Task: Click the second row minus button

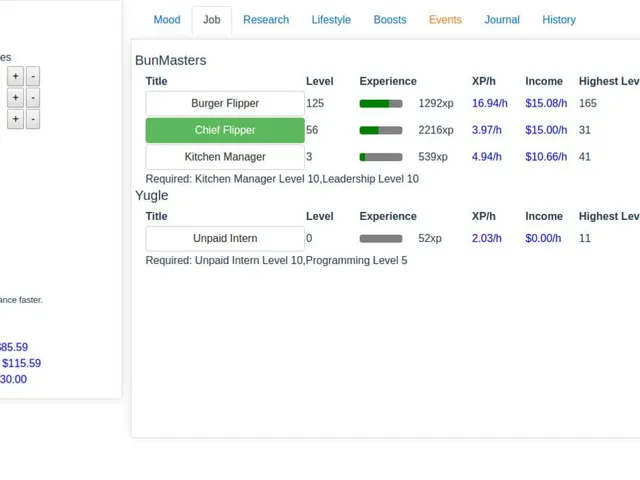Action: point(33,98)
